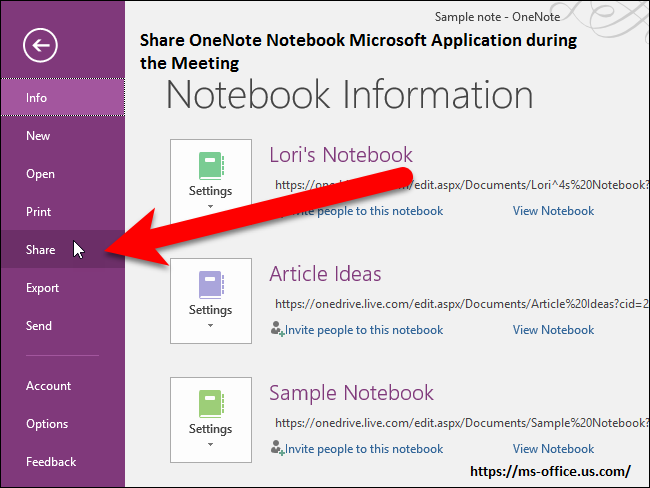The width and height of the screenshot is (650, 488).
Task: Open the Account page
Action: coord(63,386)
